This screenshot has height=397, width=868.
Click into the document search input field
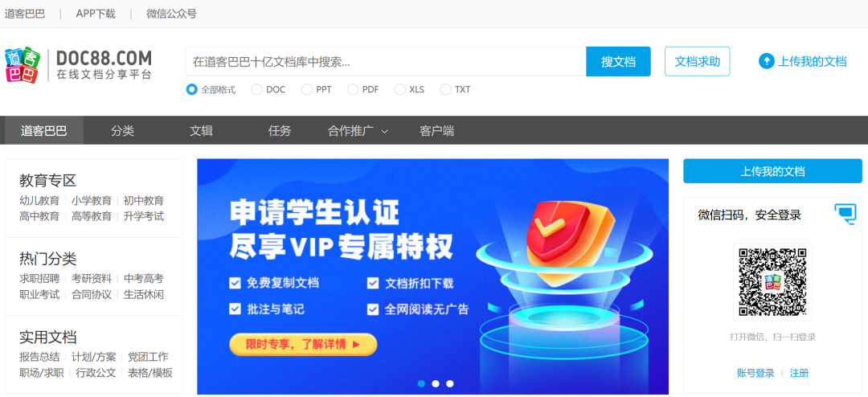tap(386, 61)
